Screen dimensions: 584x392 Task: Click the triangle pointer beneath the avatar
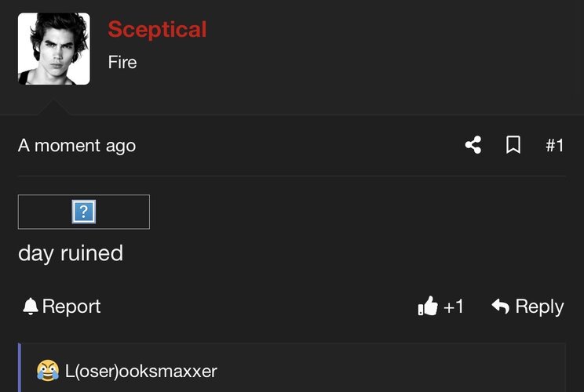pyautogui.click(x=54, y=107)
